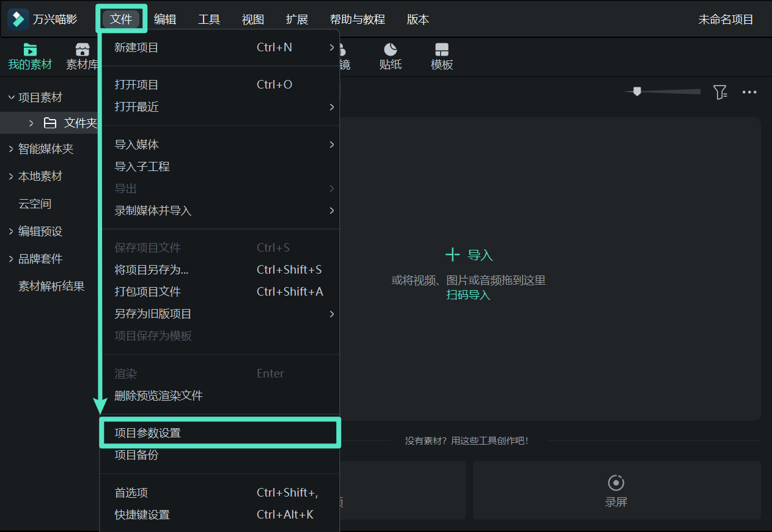Expand the 录制媒体并导入 submenu arrow

(332, 211)
